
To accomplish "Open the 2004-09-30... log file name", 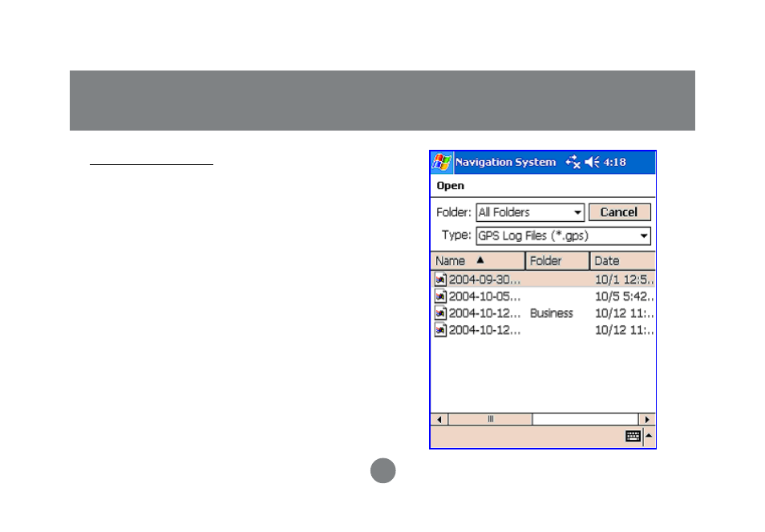I will (484, 280).
